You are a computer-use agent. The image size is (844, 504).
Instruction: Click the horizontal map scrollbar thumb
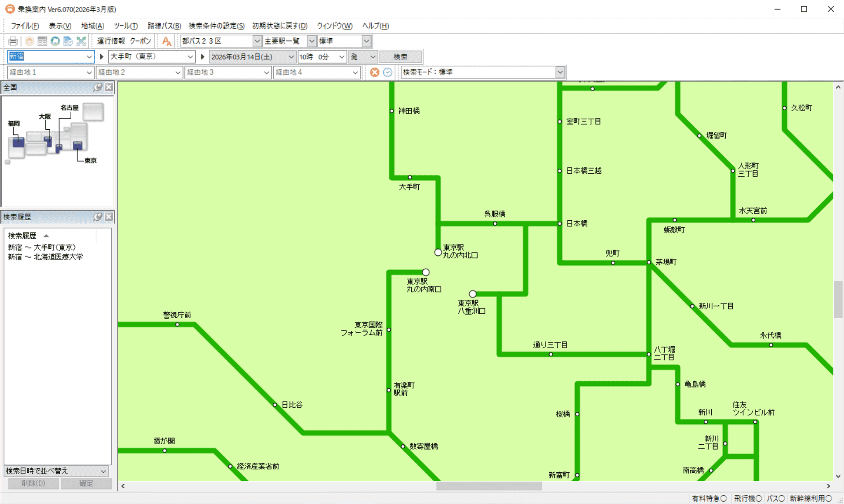pos(489,486)
